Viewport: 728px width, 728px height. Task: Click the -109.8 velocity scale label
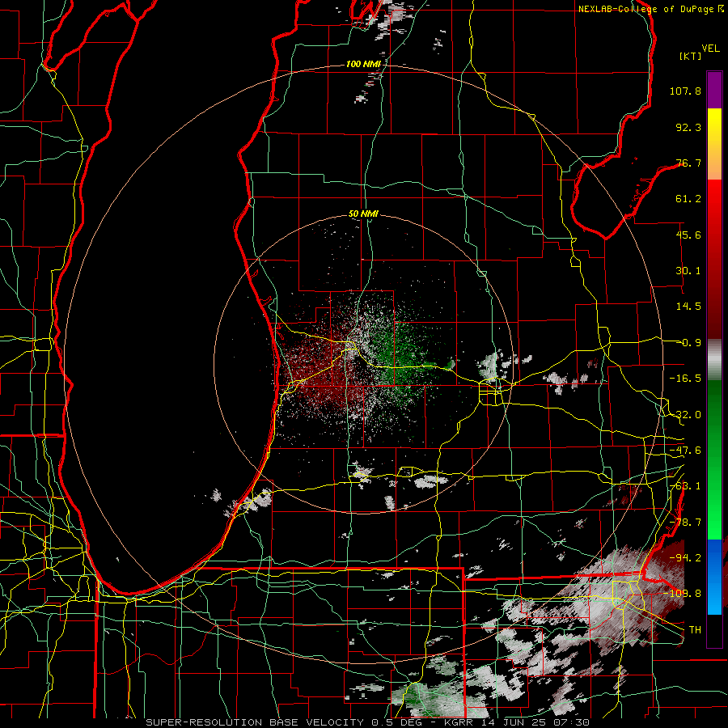[683, 594]
